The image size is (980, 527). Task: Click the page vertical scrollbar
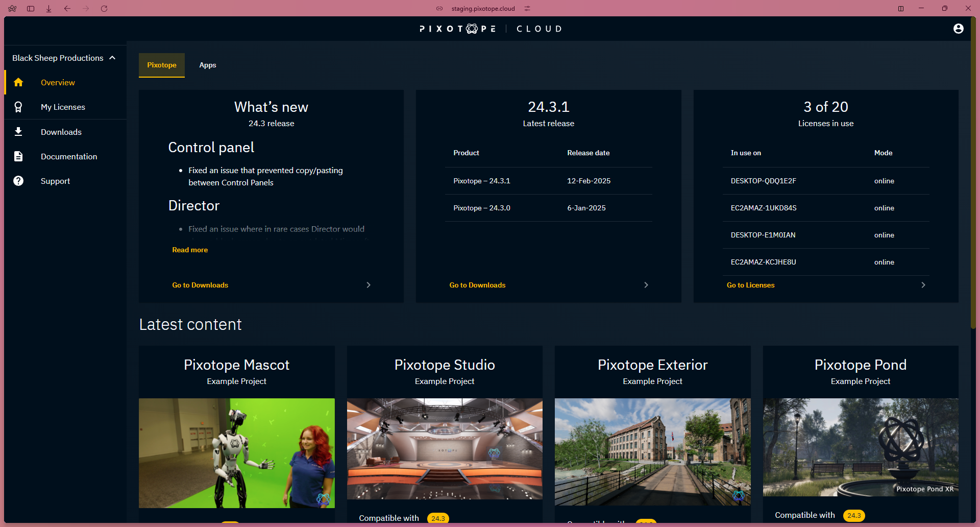(973, 174)
